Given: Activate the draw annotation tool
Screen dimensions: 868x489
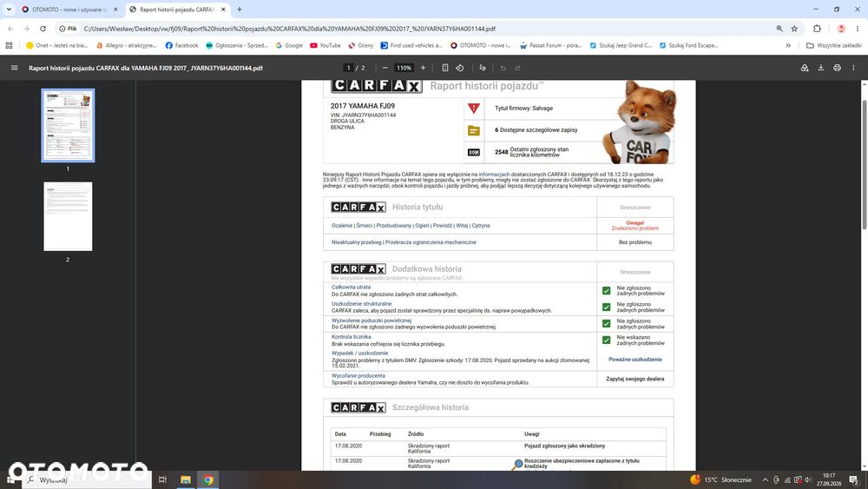Looking at the screenshot, I should click(x=482, y=68).
